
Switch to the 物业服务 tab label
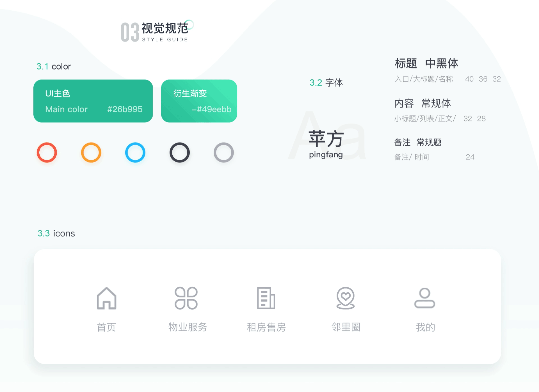coord(188,327)
